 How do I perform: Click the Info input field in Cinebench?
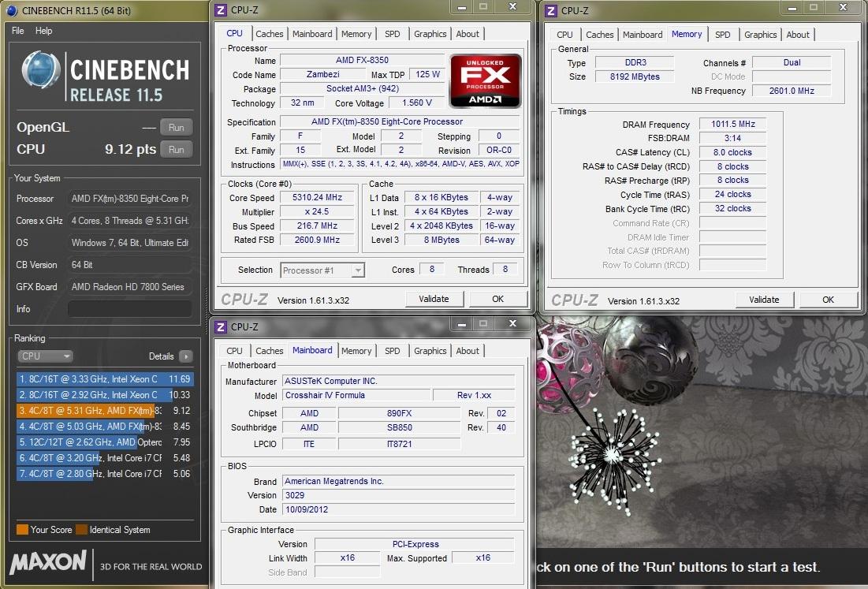point(129,309)
